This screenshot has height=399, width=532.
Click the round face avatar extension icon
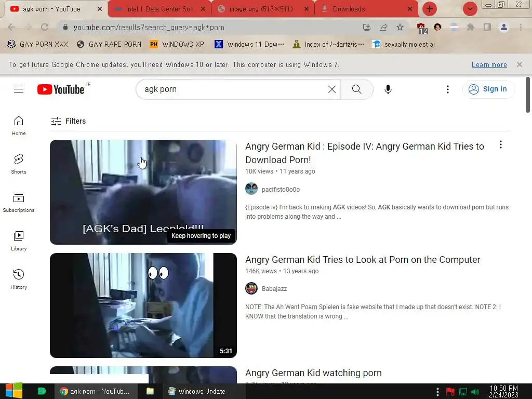(x=437, y=27)
